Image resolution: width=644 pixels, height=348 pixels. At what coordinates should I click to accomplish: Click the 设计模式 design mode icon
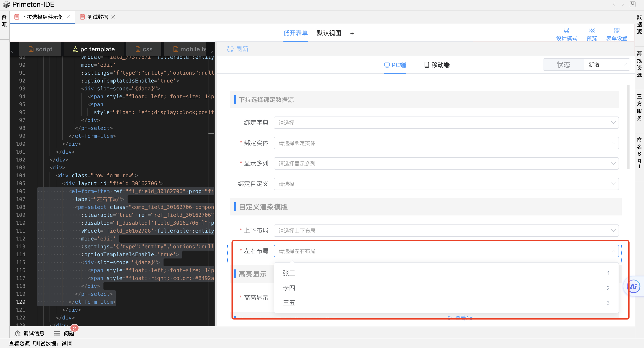pyautogui.click(x=566, y=31)
